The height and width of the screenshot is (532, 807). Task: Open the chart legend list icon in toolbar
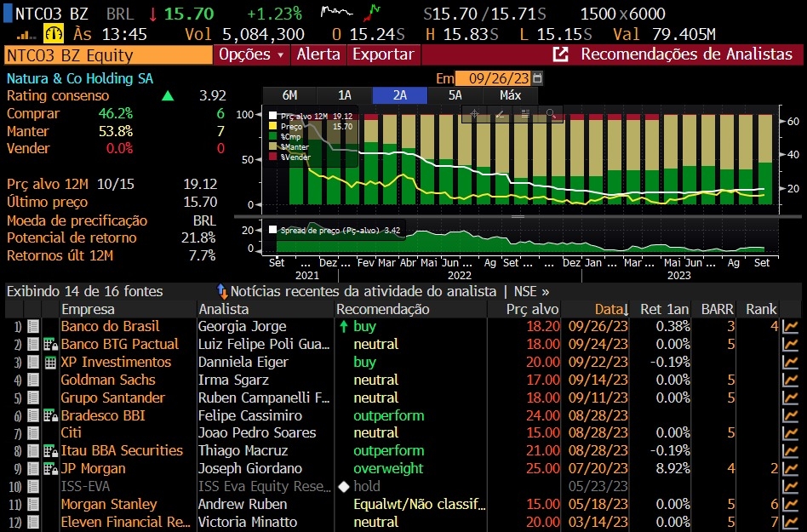click(526, 113)
